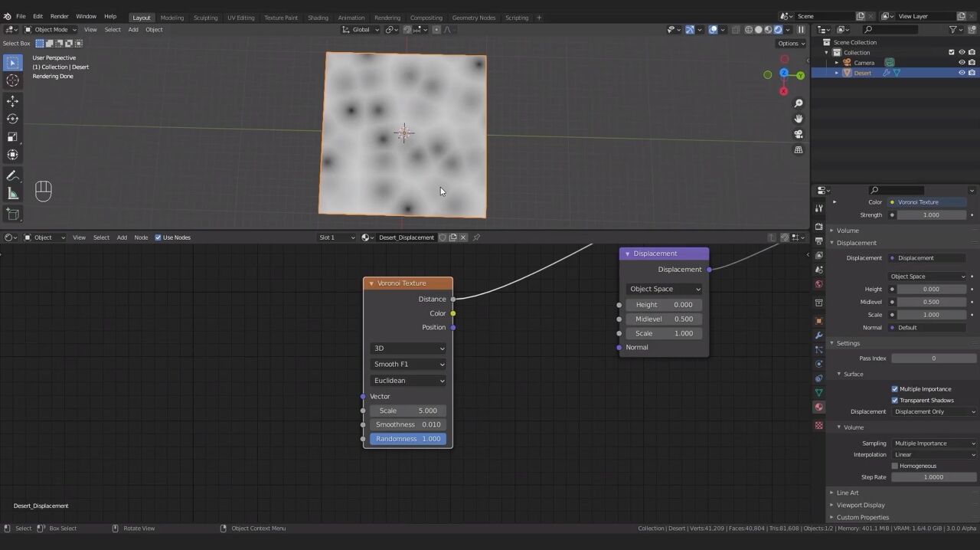Toggle Collection exclude checkbox in outliner
The height and width of the screenshot is (550, 980).
coord(952,52)
